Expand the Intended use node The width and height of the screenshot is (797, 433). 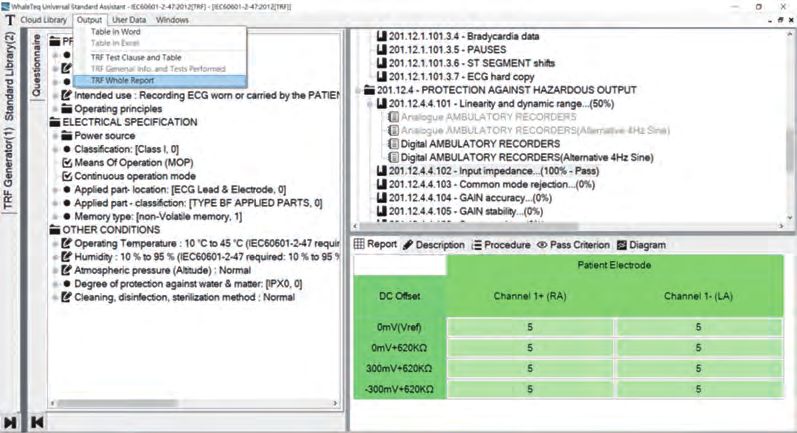point(55,96)
